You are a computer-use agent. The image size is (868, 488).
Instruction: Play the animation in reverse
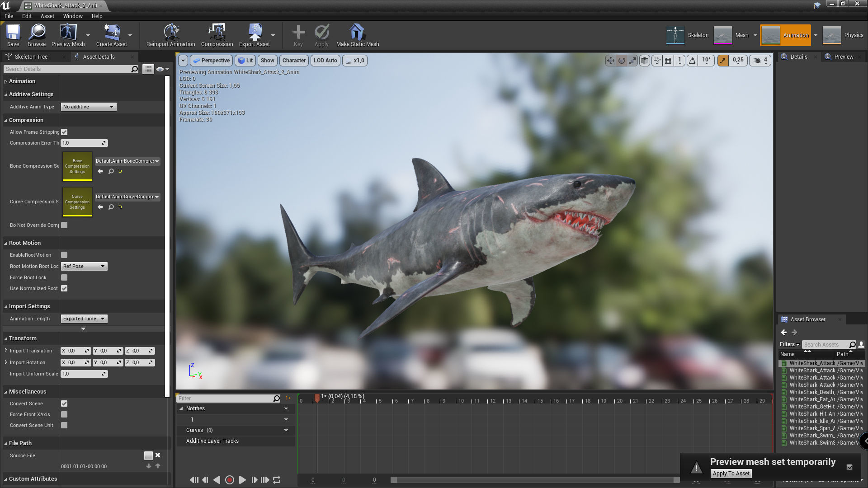[x=217, y=480]
